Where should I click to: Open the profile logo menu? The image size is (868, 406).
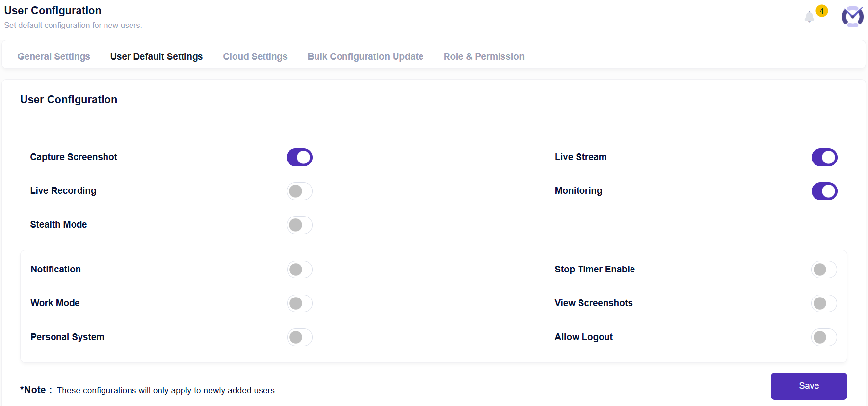coord(853,17)
